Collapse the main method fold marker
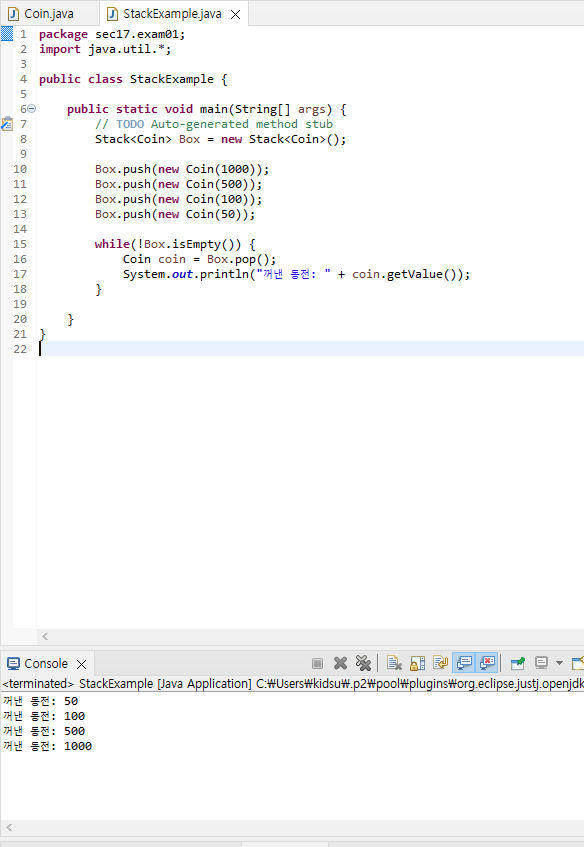 point(32,109)
